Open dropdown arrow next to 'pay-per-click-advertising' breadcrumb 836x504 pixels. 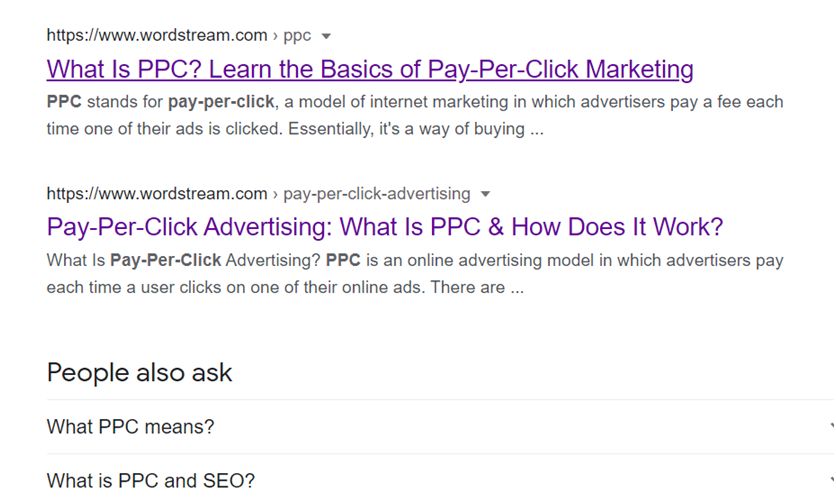(x=485, y=194)
